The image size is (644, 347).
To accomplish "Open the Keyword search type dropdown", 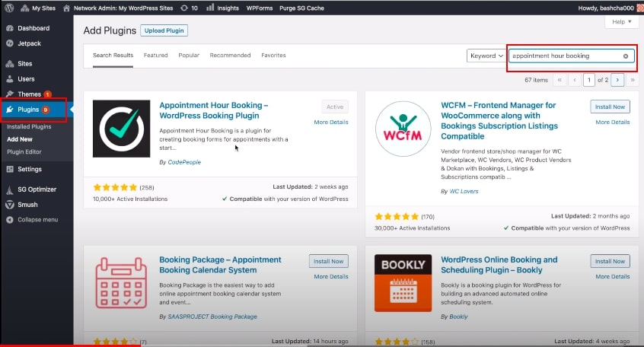I will click(x=486, y=56).
